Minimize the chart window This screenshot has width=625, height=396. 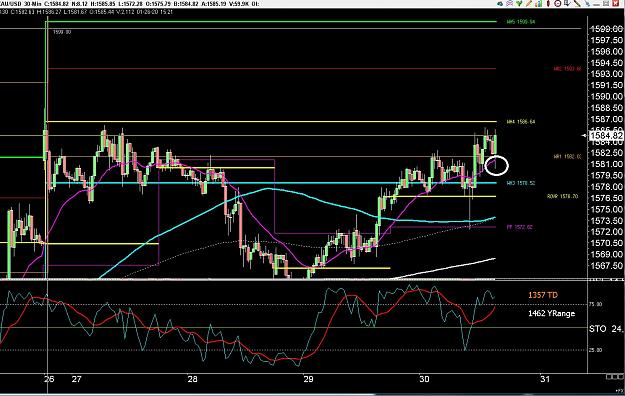(x=597, y=5)
